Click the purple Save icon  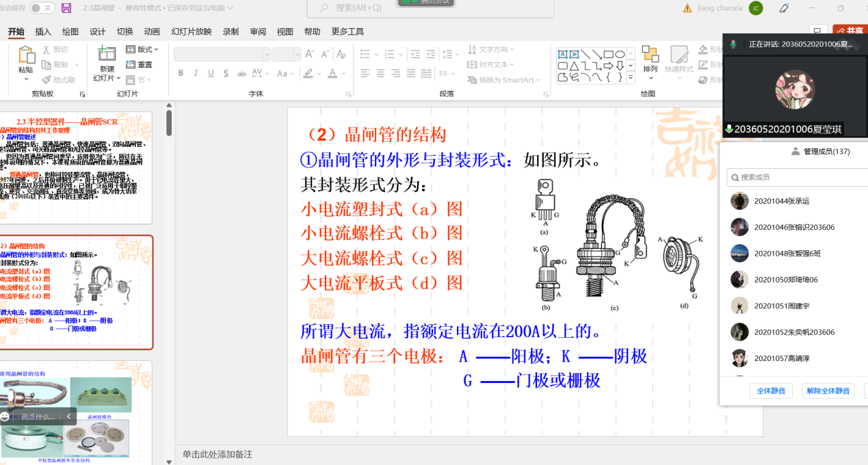tap(66, 8)
